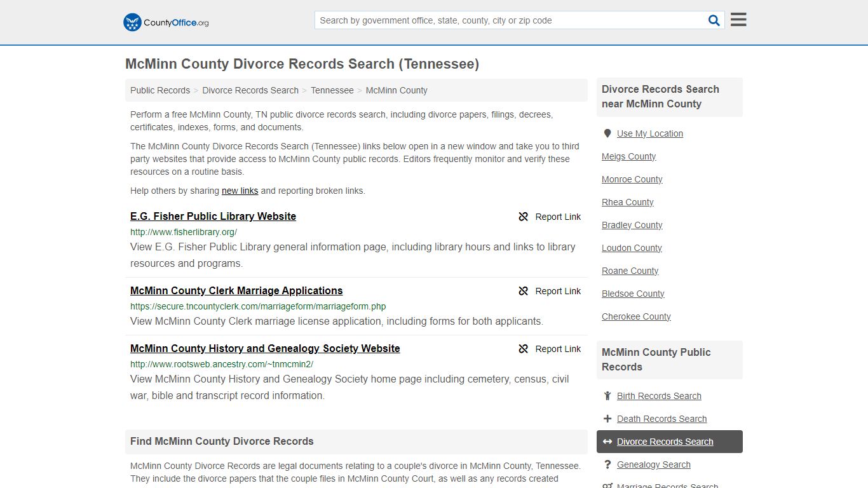Go to Tennessee breadcrumb
The height and width of the screenshot is (488, 868).
(332, 90)
